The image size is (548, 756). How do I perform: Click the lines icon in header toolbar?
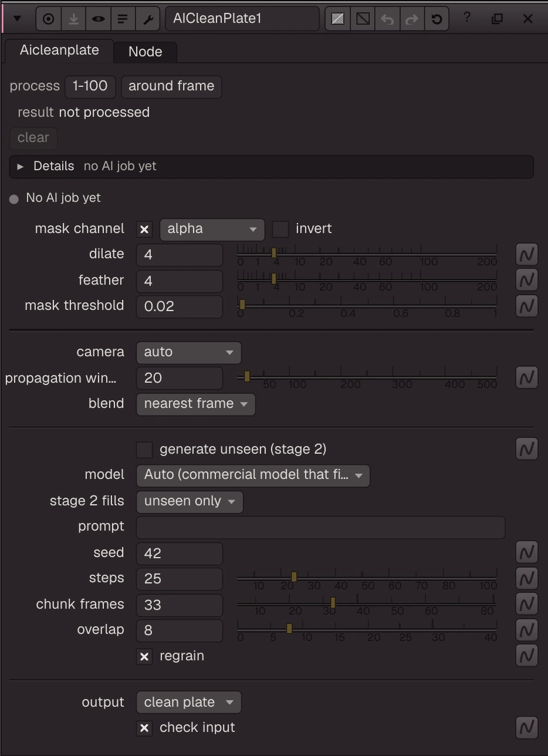(x=123, y=19)
